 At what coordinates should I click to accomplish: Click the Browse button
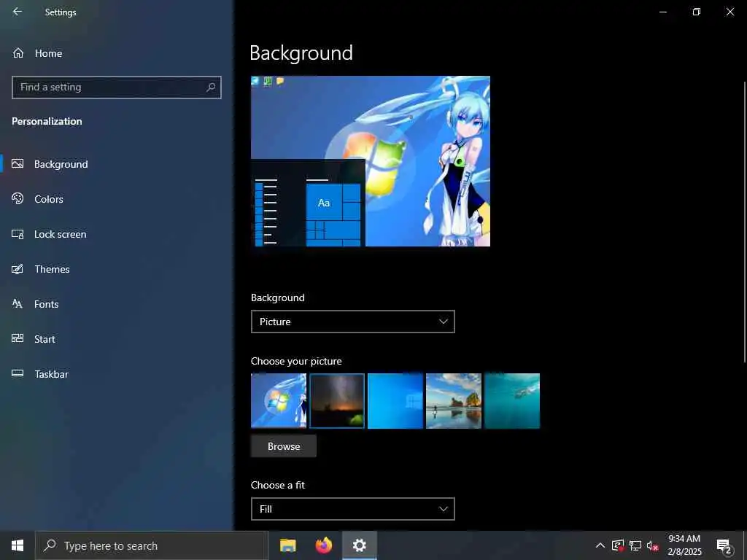click(284, 446)
